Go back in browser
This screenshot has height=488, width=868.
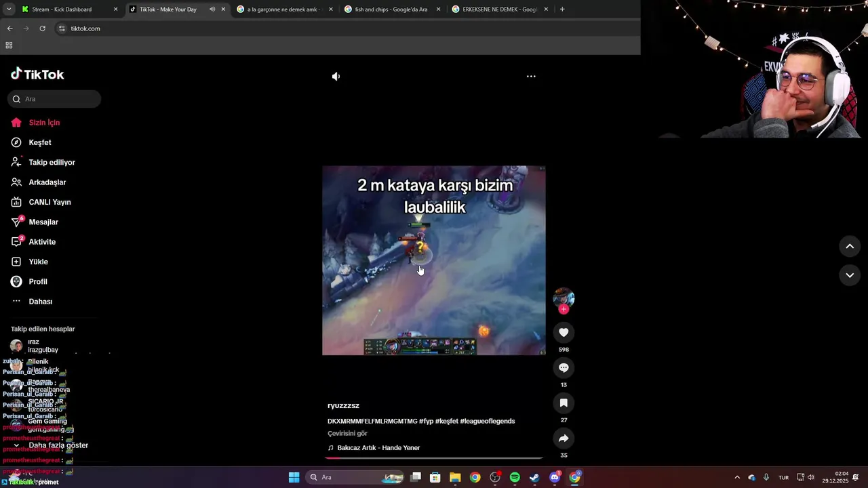coord(9,28)
